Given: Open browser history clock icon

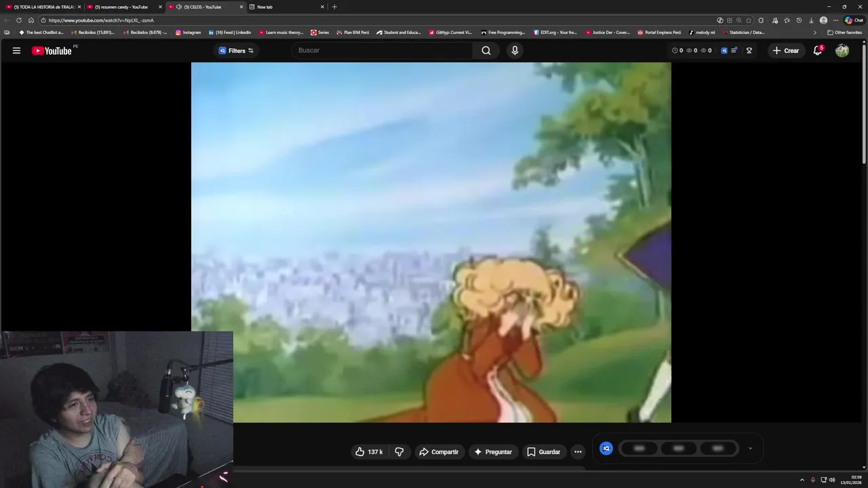Looking at the screenshot, I should 799,20.
